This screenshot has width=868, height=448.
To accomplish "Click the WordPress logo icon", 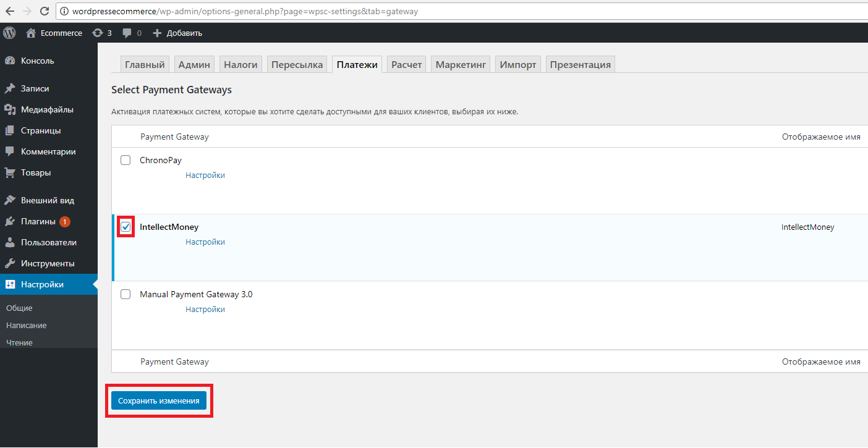I will click(9, 33).
